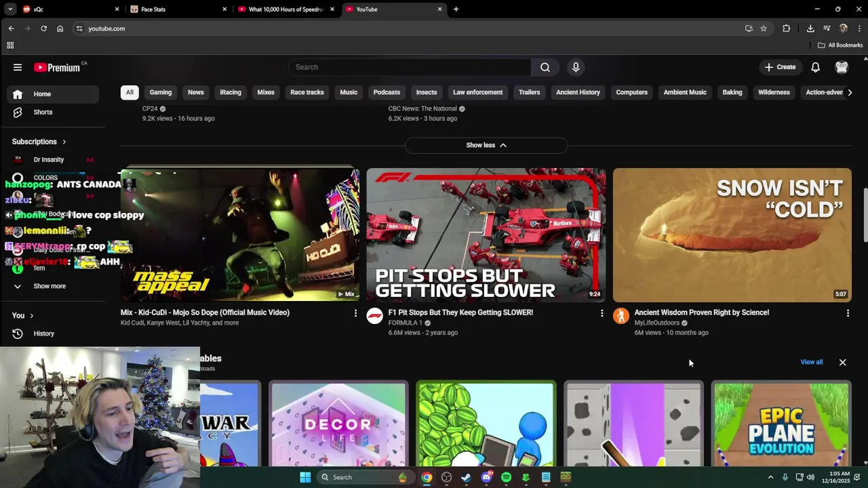Screen dimensions: 868x488
Task: Open Chrome three-dot menu
Action: [x=859, y=28]
